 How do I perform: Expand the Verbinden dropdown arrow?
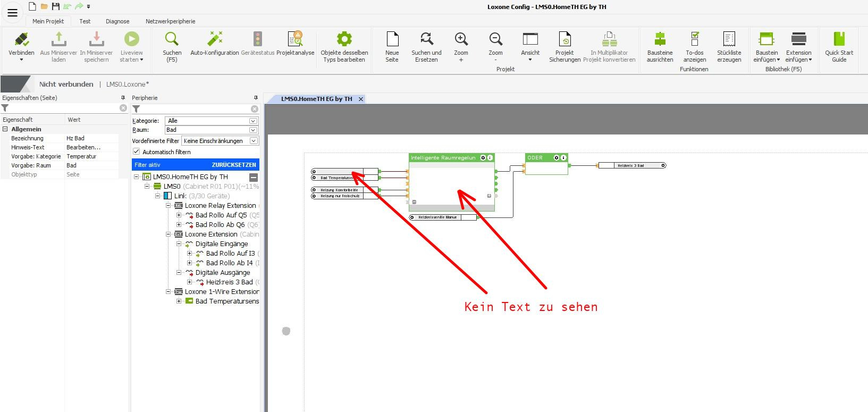point(21,60)
